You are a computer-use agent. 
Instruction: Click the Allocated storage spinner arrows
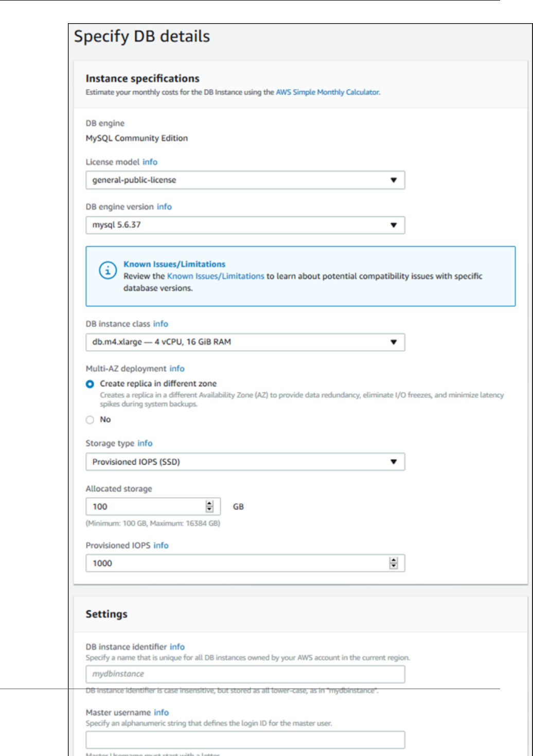[209, 506]
